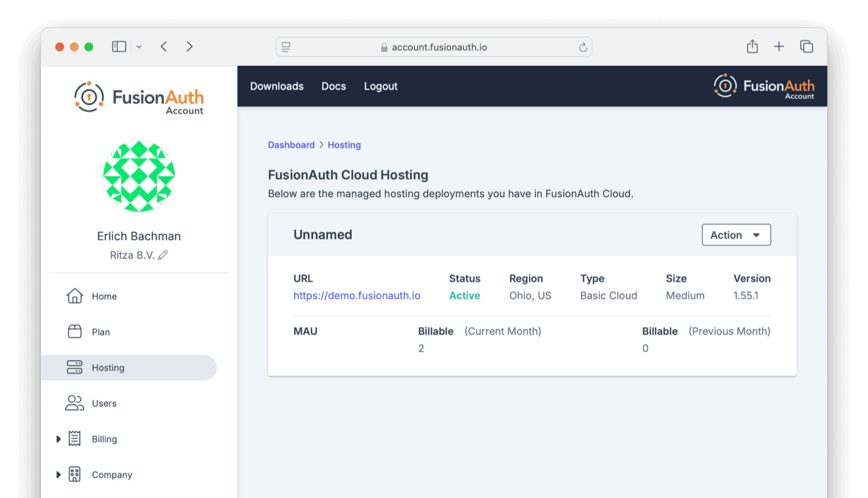Open the Action dropdown menu
The image size is (868, 498).
point(735,234)
